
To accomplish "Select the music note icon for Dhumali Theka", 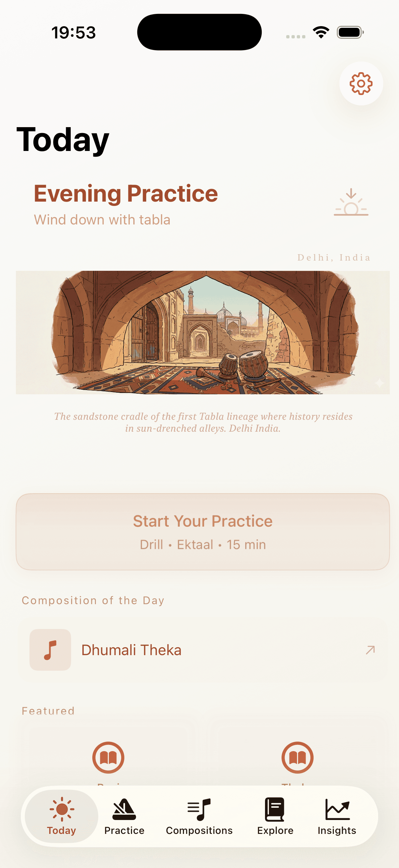I will coord(50,650).
